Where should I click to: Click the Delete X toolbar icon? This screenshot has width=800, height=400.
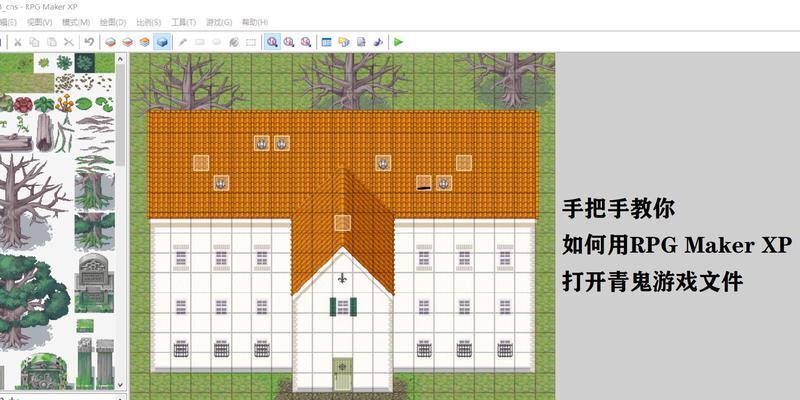coord(68,42)
